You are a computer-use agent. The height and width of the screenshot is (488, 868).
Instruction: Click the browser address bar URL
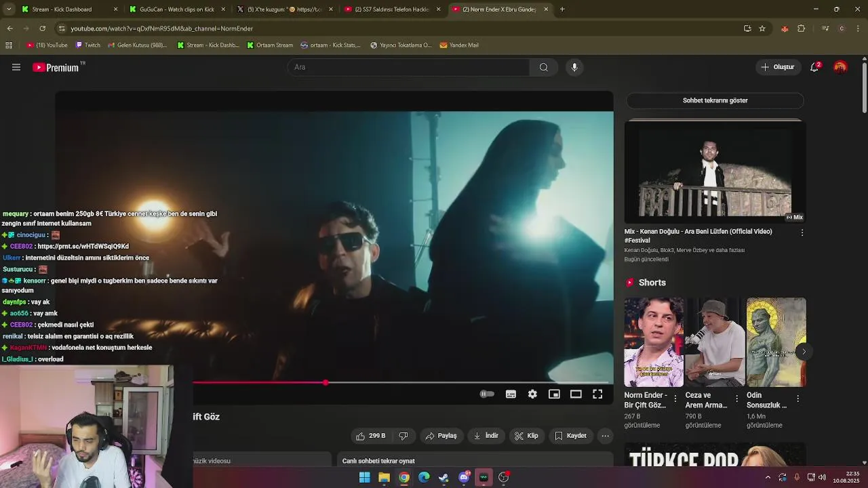(161, 28)
